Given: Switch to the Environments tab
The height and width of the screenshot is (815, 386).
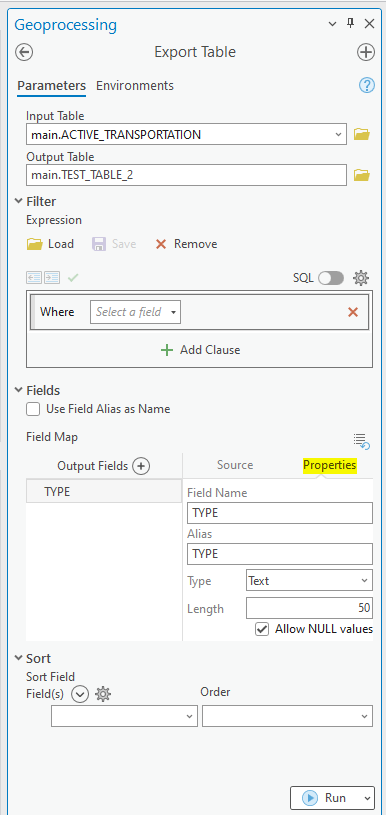Looking at the screenshot, I should (x=135, y=85).
